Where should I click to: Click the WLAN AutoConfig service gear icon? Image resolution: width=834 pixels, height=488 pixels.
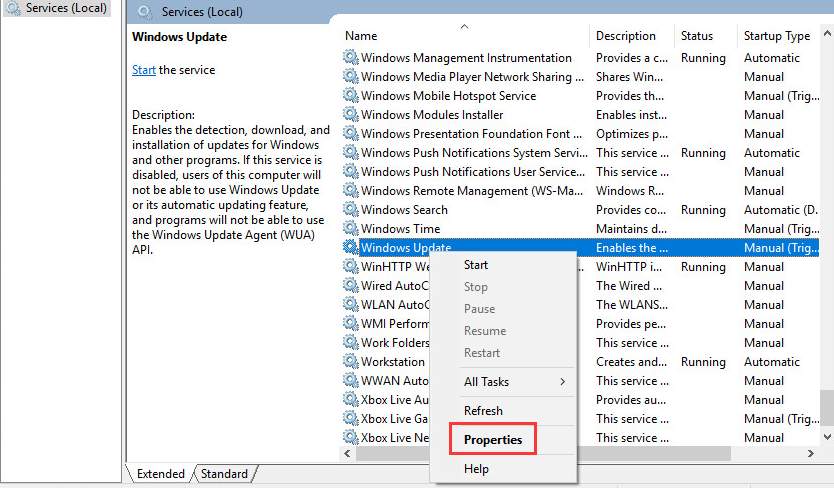tap(351, 304)
